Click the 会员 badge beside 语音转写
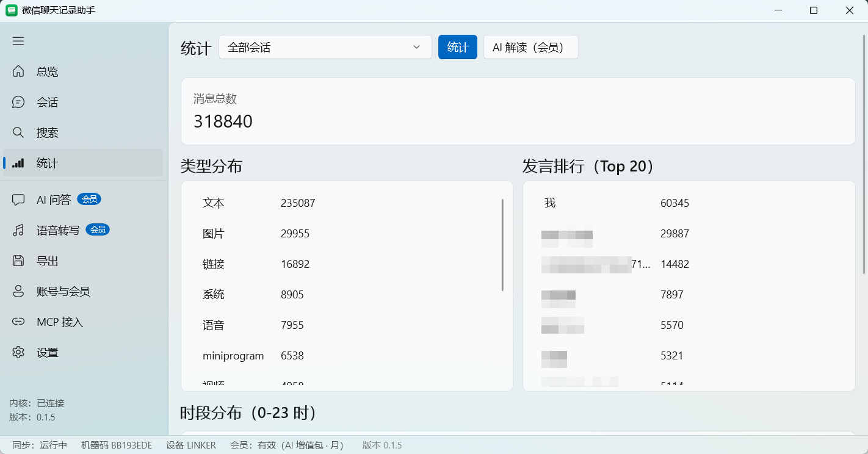Screen dimensions: 868x454 98,229
